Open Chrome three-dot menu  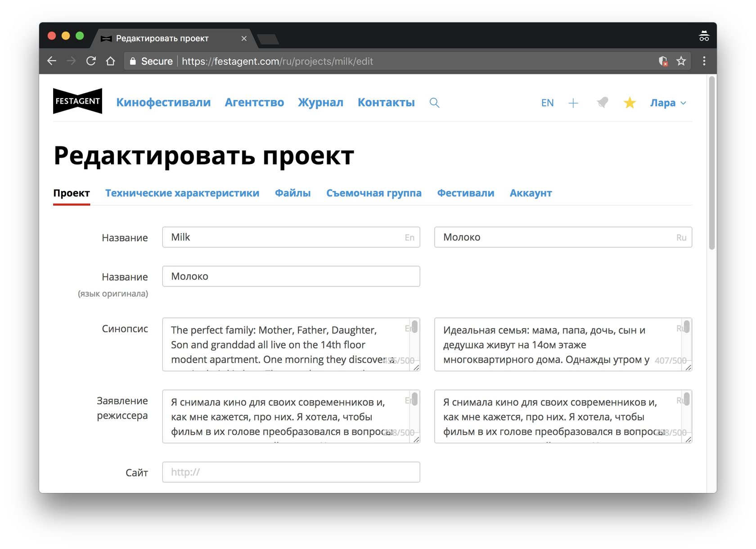(704, 61)
